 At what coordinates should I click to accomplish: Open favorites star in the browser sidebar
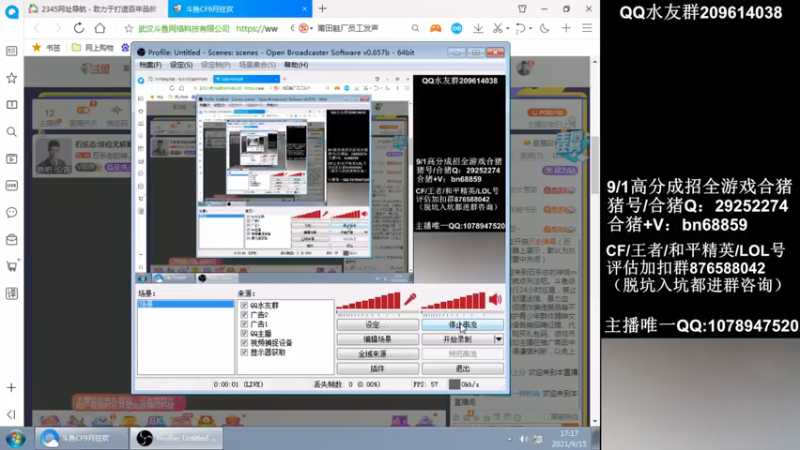(11, 78)
